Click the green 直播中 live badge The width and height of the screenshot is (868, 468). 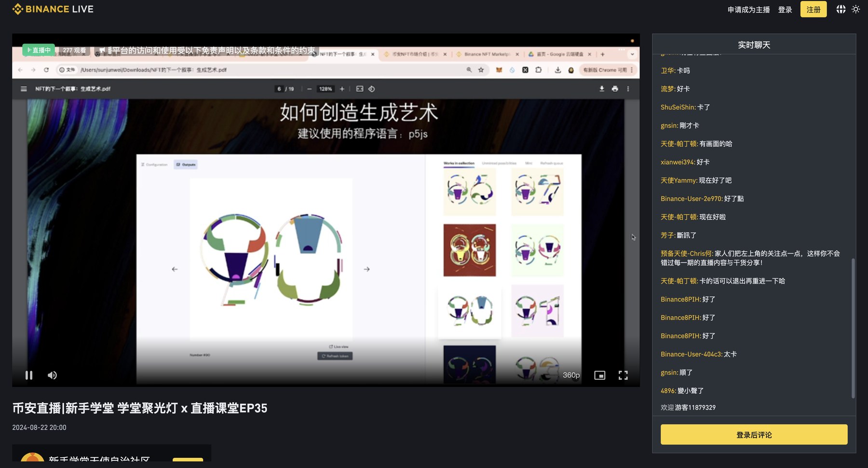[39, 50]
